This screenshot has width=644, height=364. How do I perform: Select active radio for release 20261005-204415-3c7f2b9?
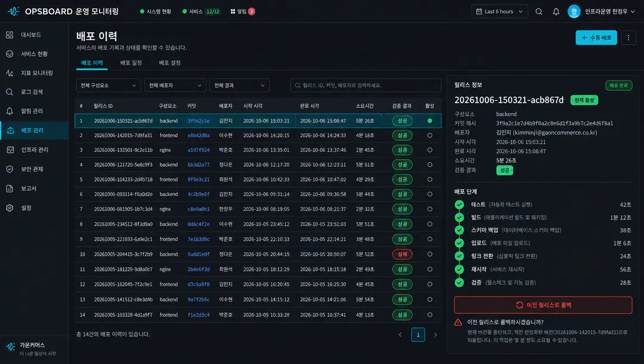click(x=429, y=254)
